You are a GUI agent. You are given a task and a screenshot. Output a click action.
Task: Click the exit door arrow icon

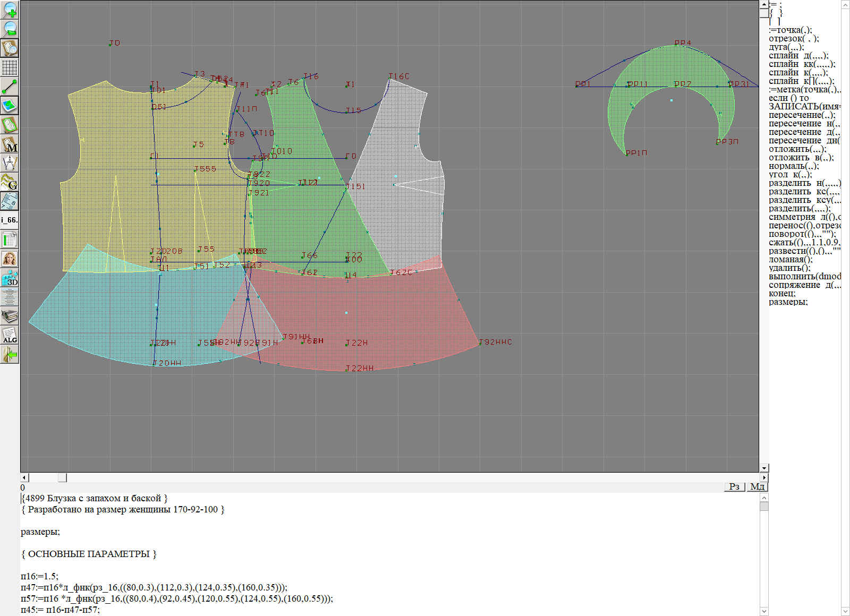(10, 354)
